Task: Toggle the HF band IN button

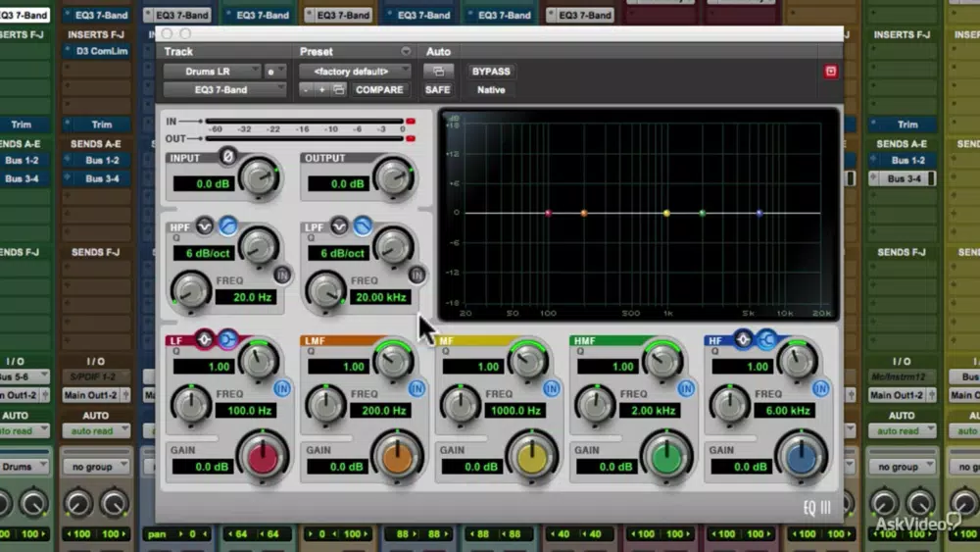Action: (820, 389)
